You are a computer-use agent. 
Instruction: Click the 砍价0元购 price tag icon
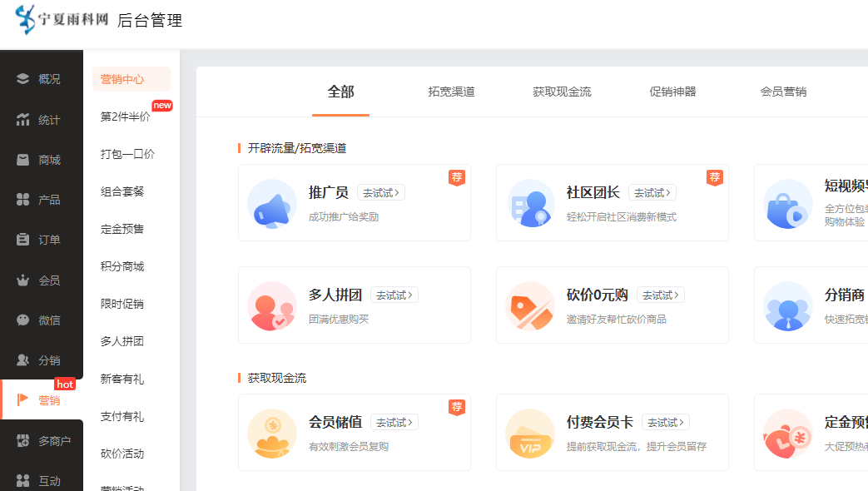click(530, 306)
